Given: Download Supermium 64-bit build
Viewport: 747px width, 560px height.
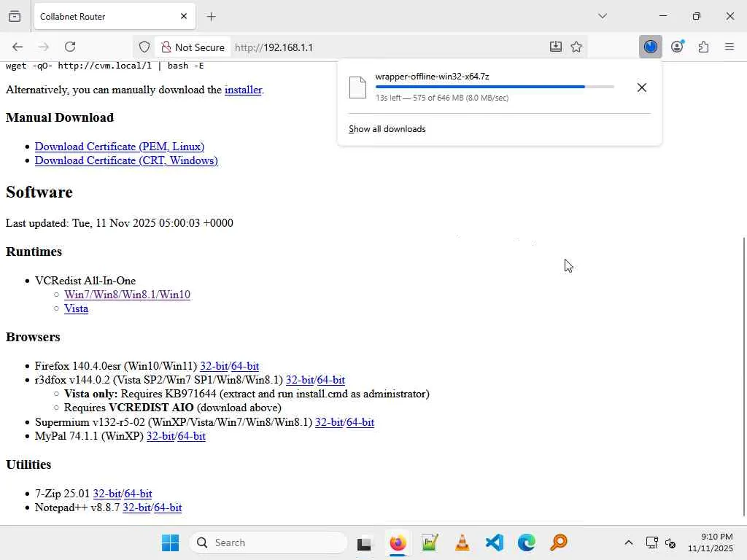Looking at the screenshot, I should click(360, 422).
